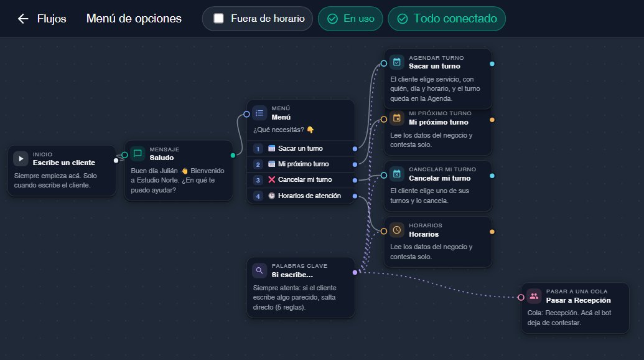
Task: Click the orange output port of Mi próximo turno node
Action: tap(492, 120)
